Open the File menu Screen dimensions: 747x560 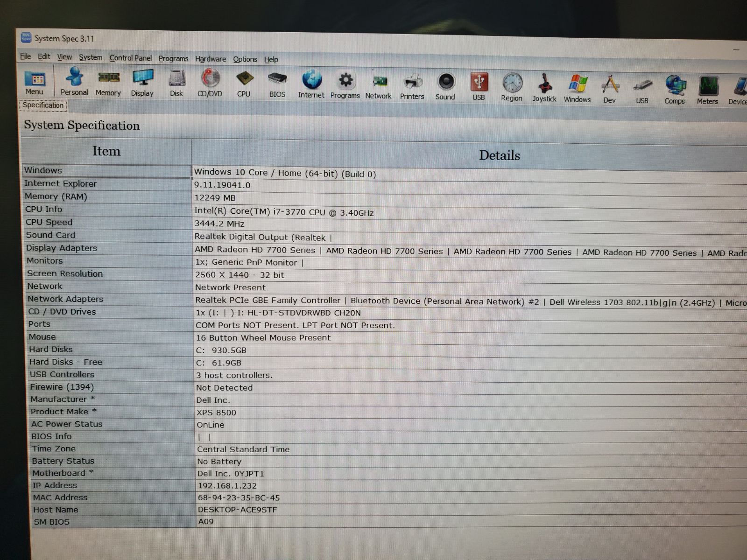[x=25, y=56]
